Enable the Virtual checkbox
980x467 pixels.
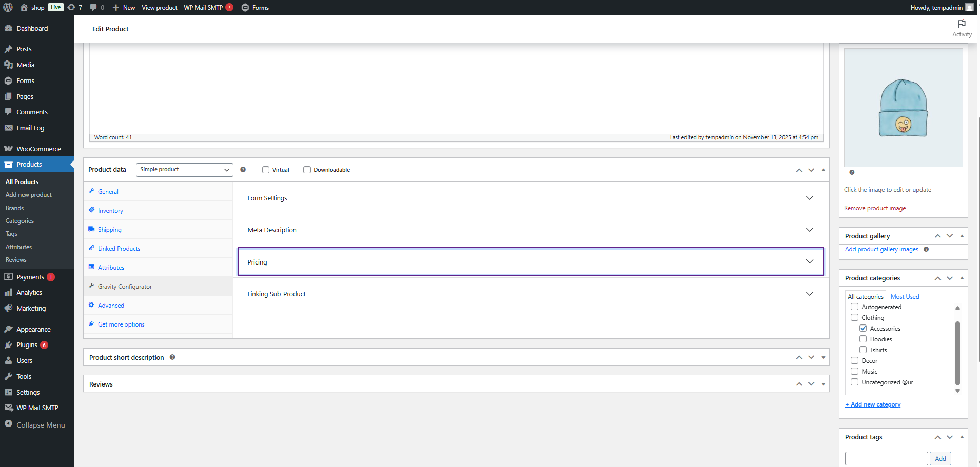pos(266,170)
